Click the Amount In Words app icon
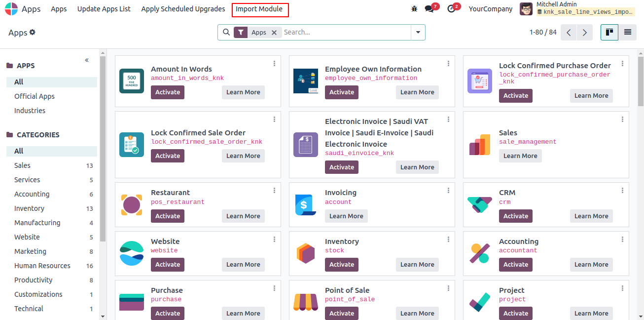This screenshot has width=644, height=320. coord(132,81)
